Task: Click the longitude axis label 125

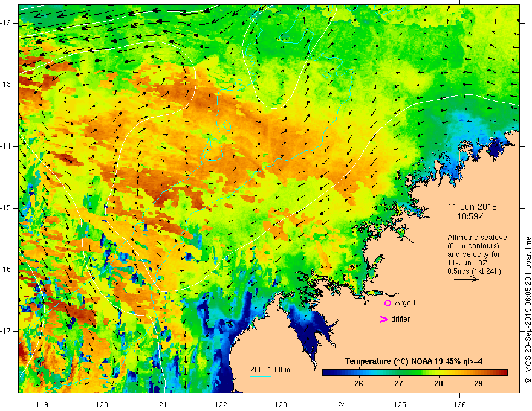Action: coord(400,404)
